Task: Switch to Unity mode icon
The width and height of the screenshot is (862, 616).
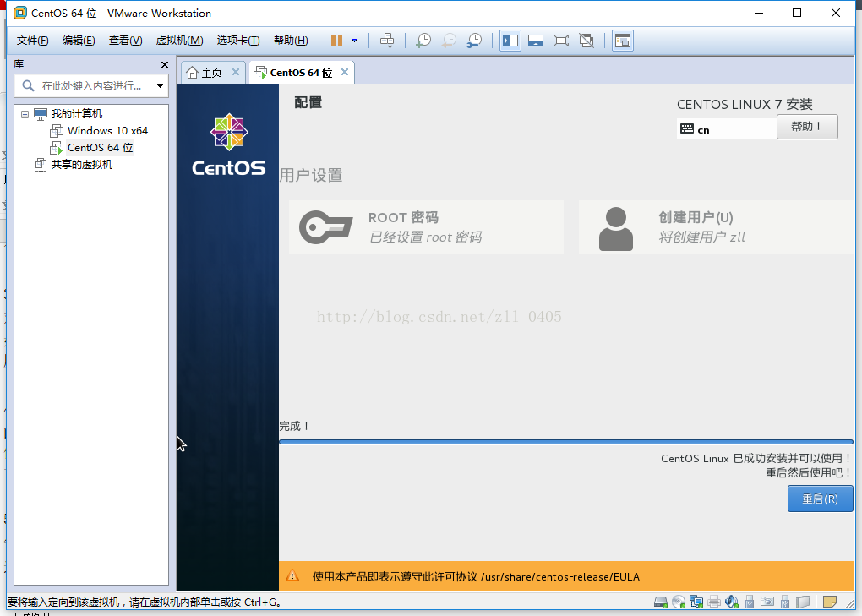Action: point(586,40)
